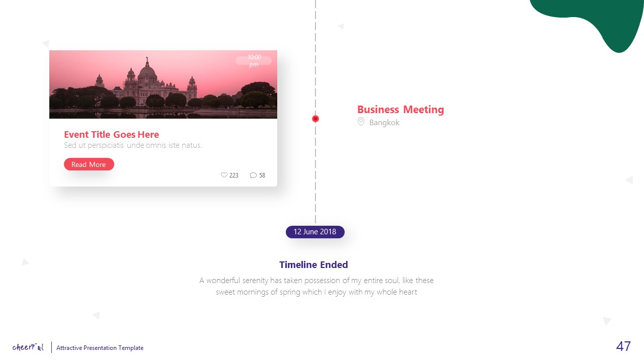Click the gray arrow left of the image card
This screenshot has height=362, width=644.
pos(45,43)
